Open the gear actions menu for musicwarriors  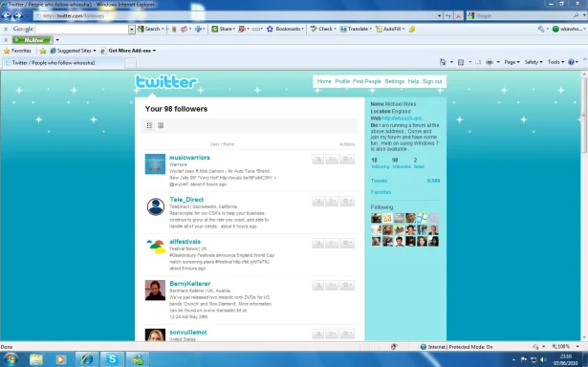tap(347, 159)
